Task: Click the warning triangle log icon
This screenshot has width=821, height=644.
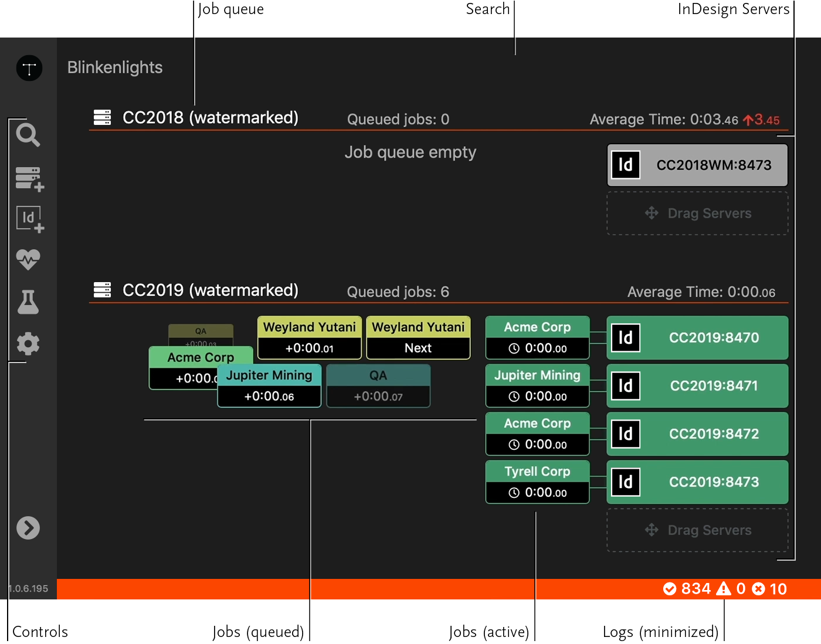Action: point(724,589)
